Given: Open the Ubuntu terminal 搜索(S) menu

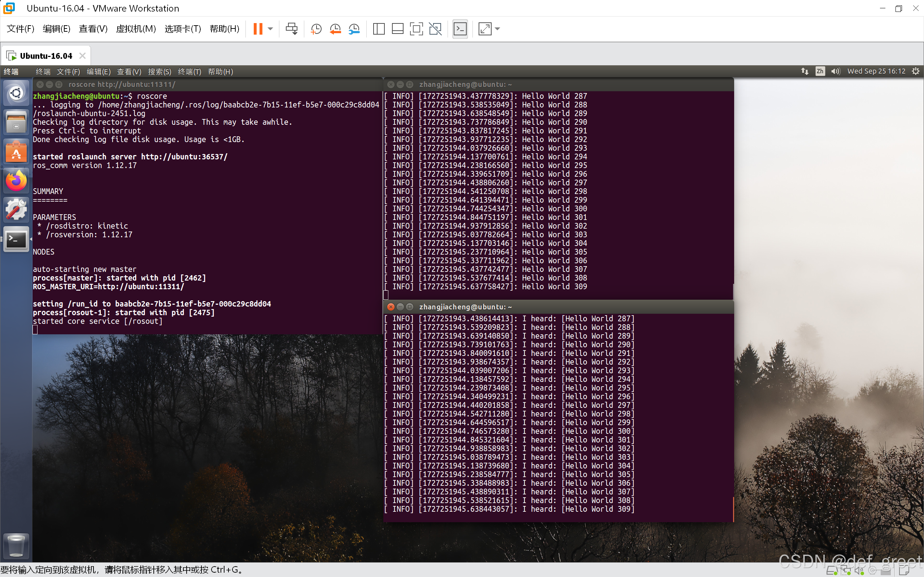Looking at the screenshot, I should [x=159, y=71].
